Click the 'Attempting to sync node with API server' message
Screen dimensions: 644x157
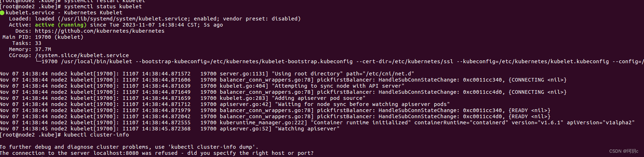[338, 86]
